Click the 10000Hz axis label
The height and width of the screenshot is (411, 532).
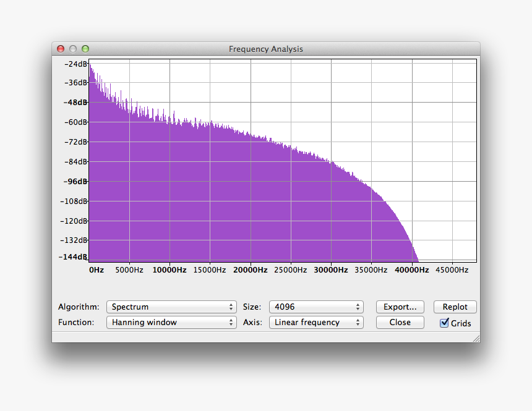tap(169, 270)
